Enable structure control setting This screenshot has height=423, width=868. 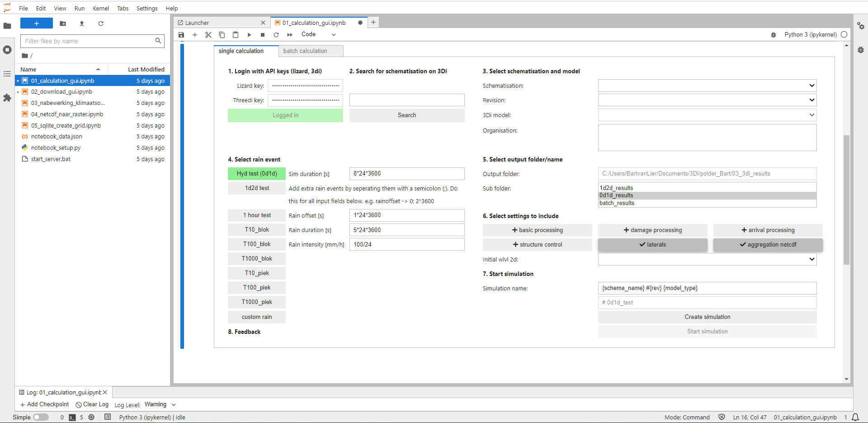[x=537, y=245]
